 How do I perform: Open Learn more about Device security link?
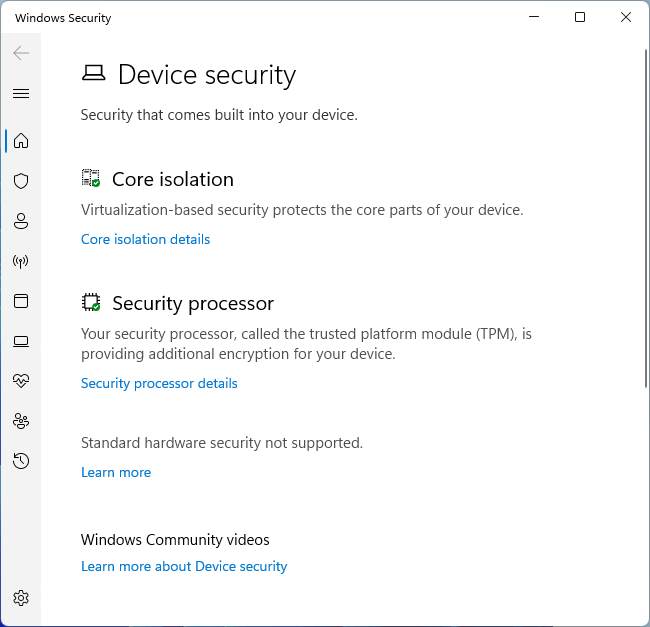184,566
